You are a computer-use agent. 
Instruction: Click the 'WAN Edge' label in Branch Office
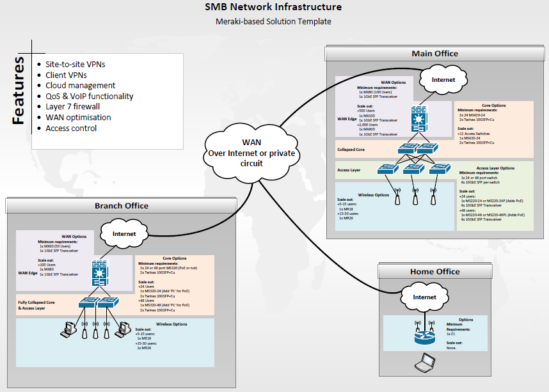click(28, 273)
